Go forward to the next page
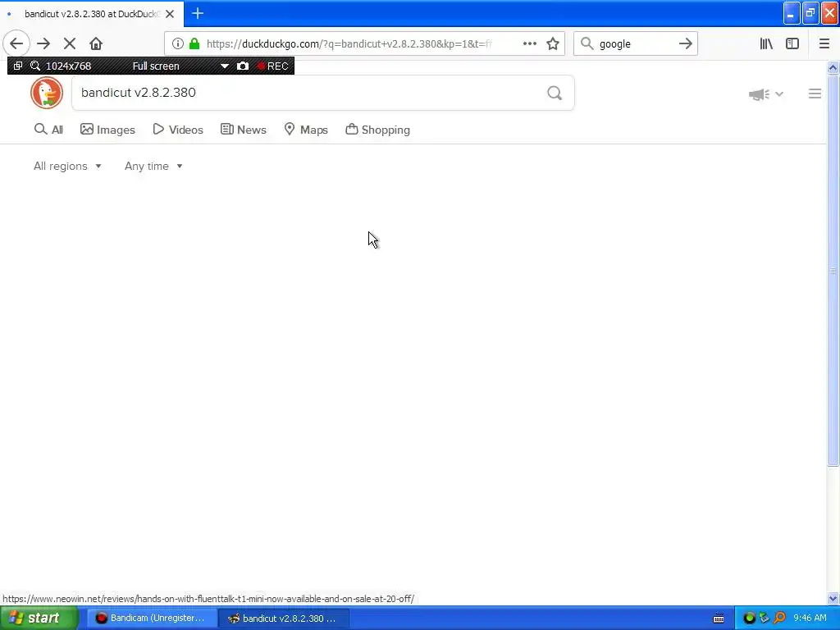The height and width of the screenshot is (630, 840). tap(43, 43)
